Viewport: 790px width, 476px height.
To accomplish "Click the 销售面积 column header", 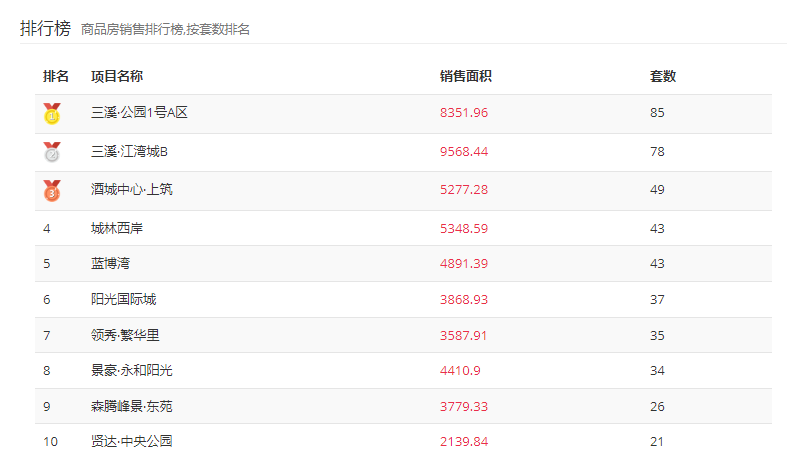I will [466, 76].
